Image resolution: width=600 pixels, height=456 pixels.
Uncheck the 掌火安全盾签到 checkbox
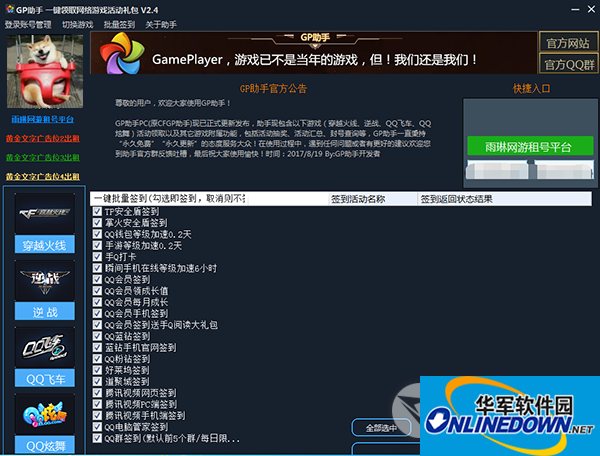click(97, 223)
